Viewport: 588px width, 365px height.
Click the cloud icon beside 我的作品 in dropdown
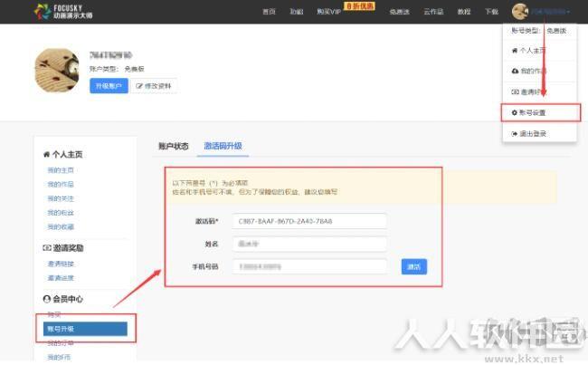[515, 71]
